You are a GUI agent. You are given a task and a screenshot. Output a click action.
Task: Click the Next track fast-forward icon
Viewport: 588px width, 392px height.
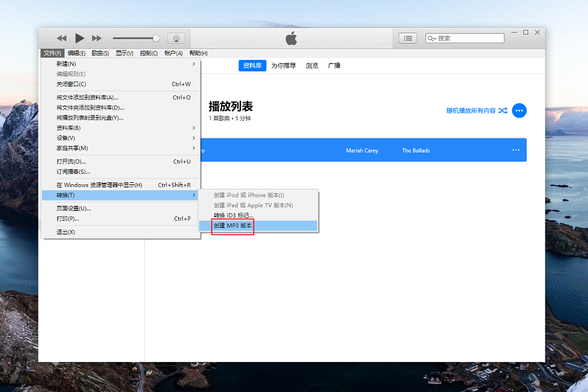click(x=97, y=39)
